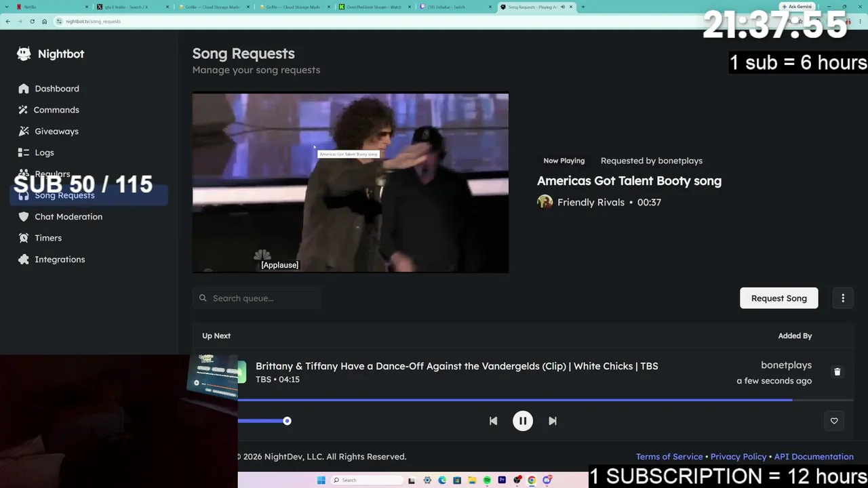
Task: Open the Logs page
Action: click(x=45, y=152)
